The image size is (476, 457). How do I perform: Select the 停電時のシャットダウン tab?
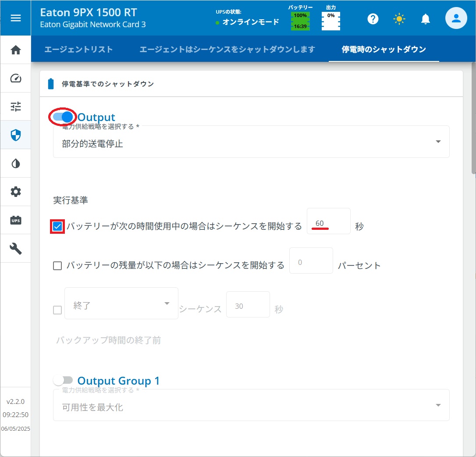click(384, 49)
